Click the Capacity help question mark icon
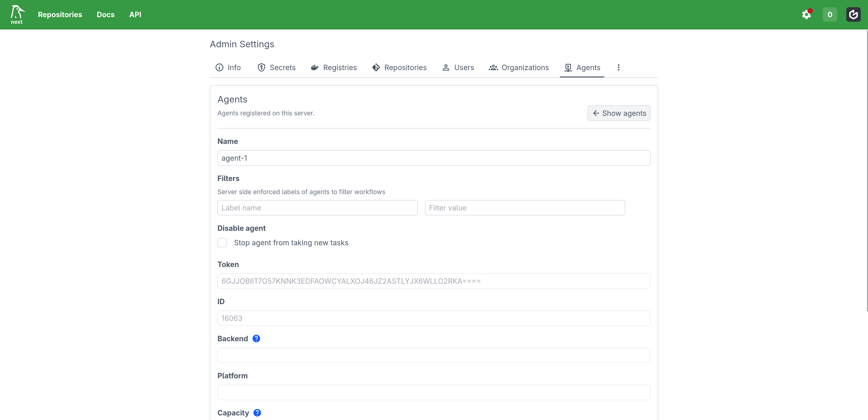Screen dimensions: 868x420 tap(257, 413)
